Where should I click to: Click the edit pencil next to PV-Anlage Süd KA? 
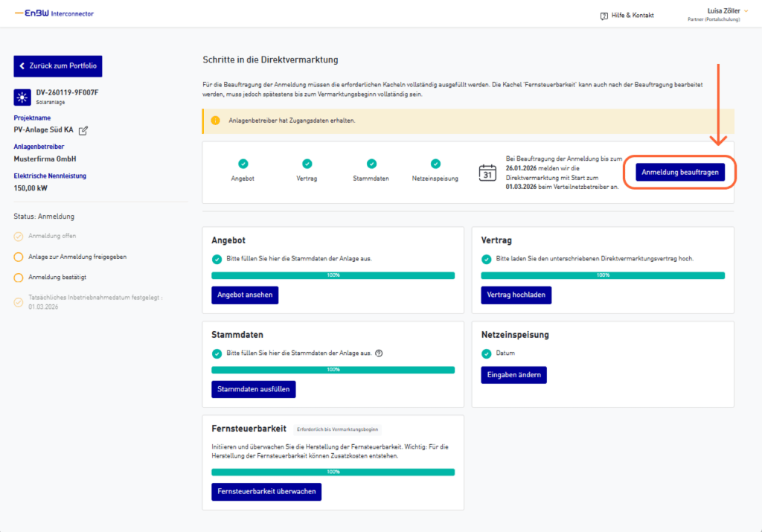[83, 130]
